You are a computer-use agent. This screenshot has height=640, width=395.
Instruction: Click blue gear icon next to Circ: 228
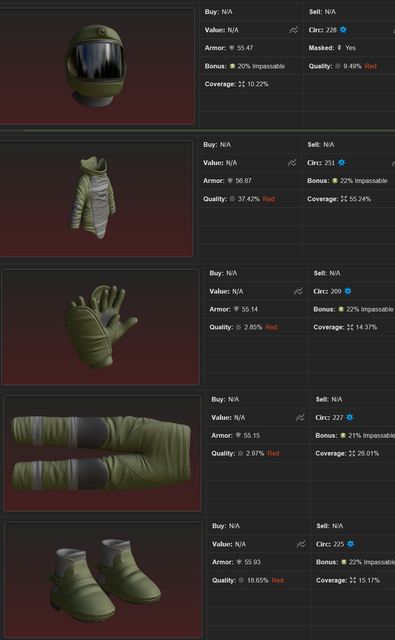[343, 29]
